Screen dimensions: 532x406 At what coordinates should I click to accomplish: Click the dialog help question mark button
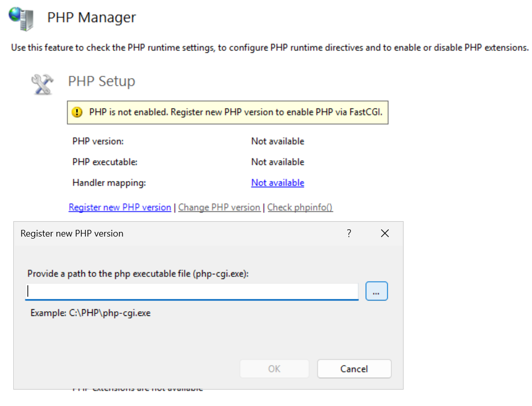(x=349, y=233)
